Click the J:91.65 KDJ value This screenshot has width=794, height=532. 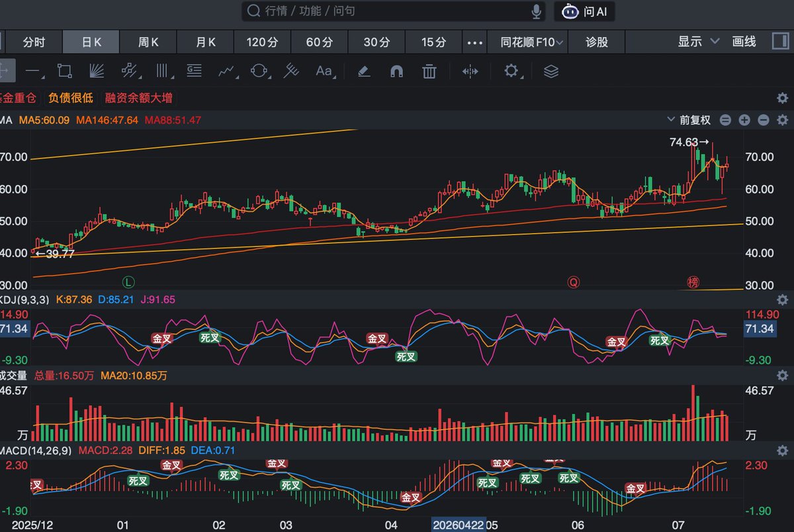[x=157, y=299]
